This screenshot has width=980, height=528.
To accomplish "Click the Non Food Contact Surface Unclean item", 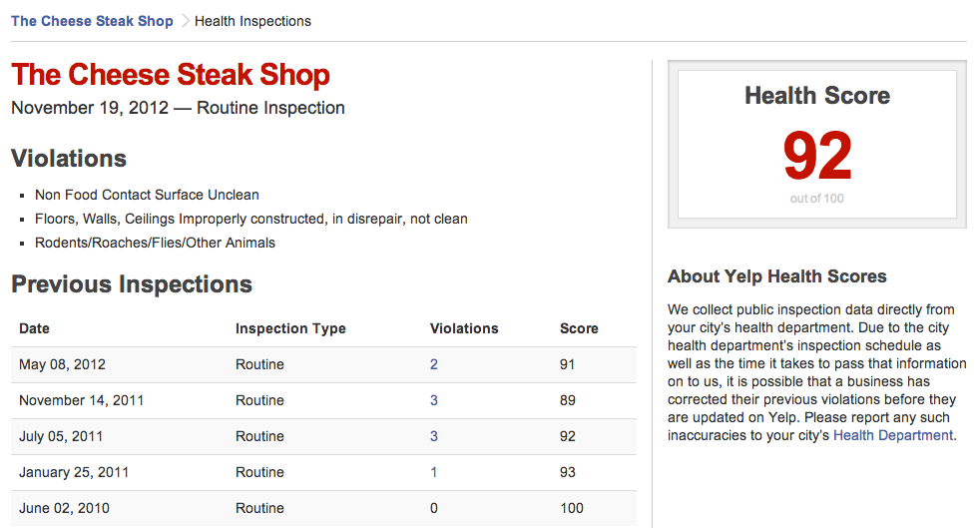I will tap(147, 195).
